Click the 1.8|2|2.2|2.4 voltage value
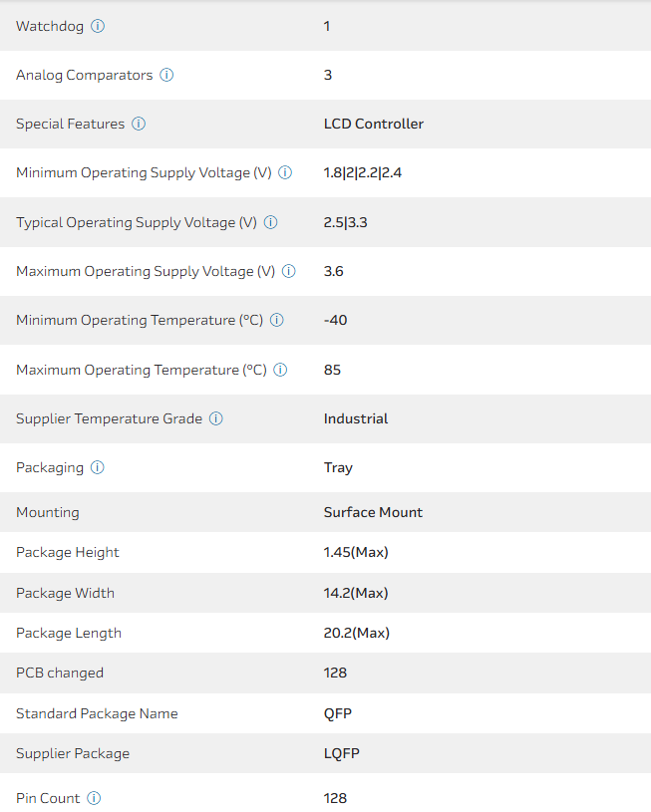Image resolution: width=651 pixels, height=812 pixels. [x=363, y=172]
